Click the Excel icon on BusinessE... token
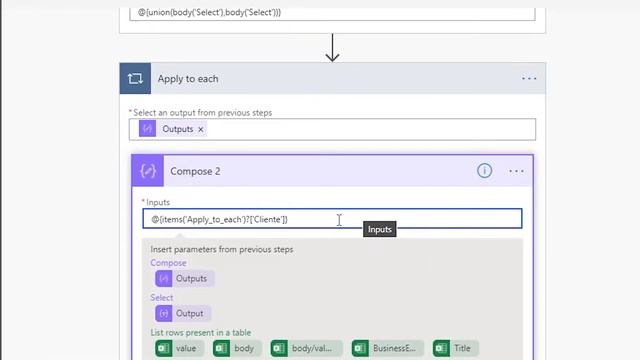The height and width of the screenshot is (360, 640). coord(360,349)
